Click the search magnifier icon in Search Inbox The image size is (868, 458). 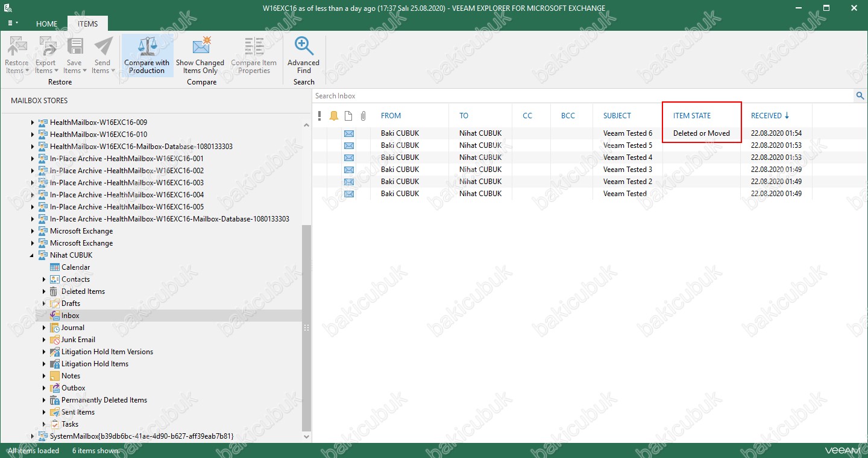click(x=860, y=96)
